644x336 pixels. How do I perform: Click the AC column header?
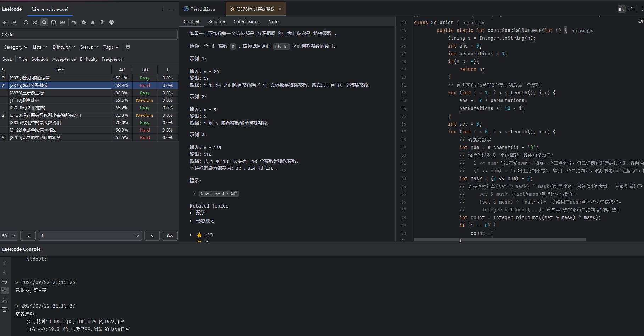pyautogui.click(x=122, y=70)
